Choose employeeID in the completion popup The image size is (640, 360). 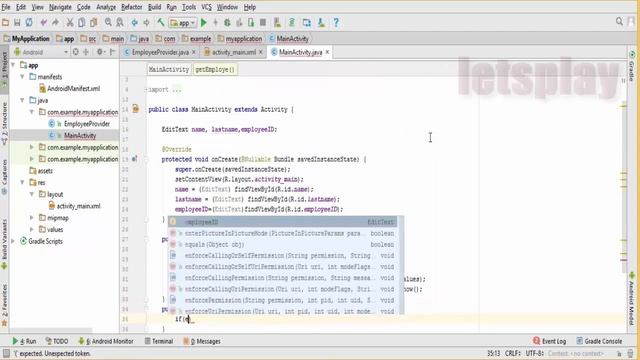click(x=282, y=222)
